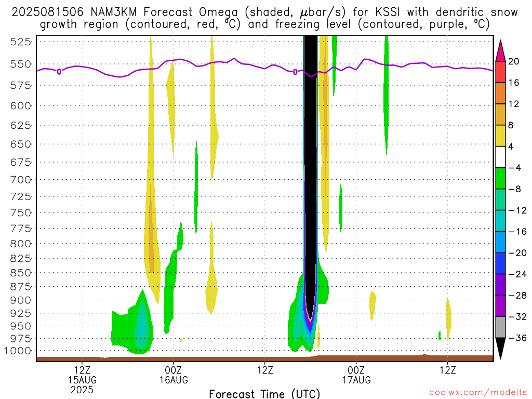Click the -24 colorbar value
532x399 pixels.
517,274
